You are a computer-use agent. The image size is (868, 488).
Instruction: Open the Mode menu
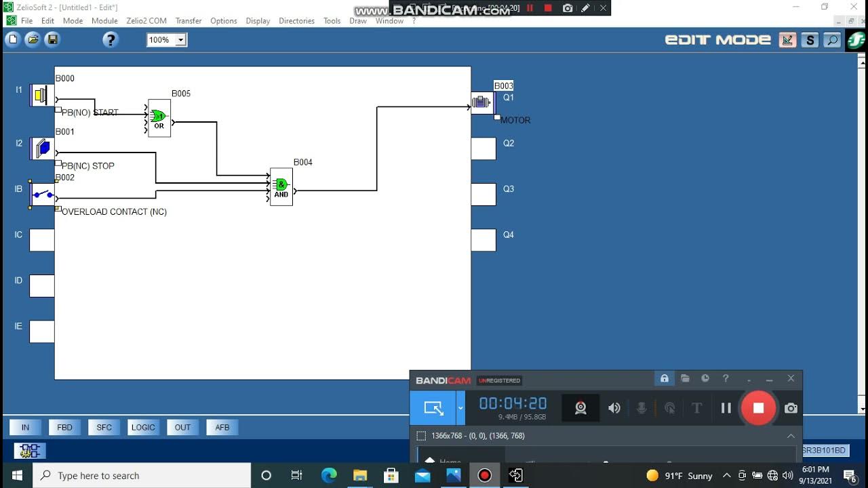tap(73, 21)
